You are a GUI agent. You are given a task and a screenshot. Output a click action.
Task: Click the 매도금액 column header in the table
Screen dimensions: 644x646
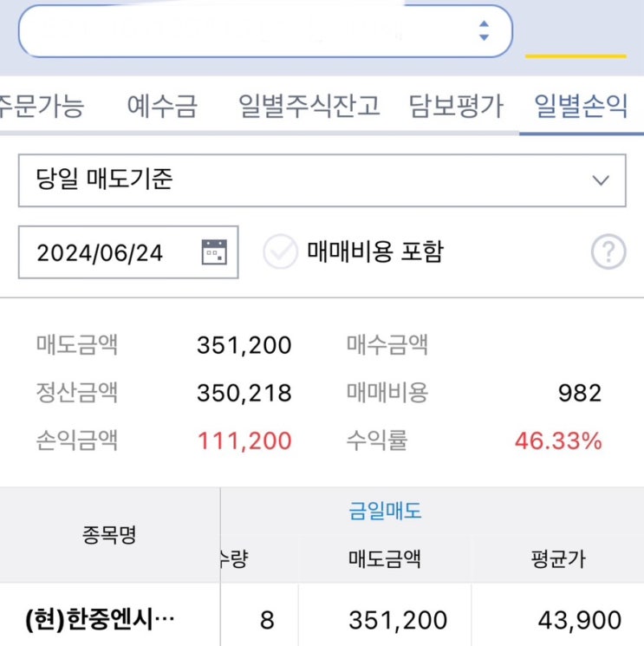coord(384,558)
